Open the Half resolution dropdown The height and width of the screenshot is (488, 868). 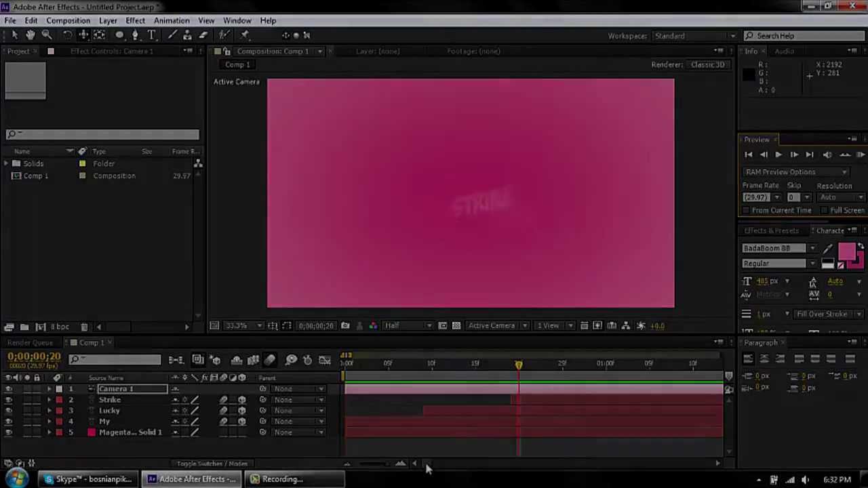(x=408, y=326)
